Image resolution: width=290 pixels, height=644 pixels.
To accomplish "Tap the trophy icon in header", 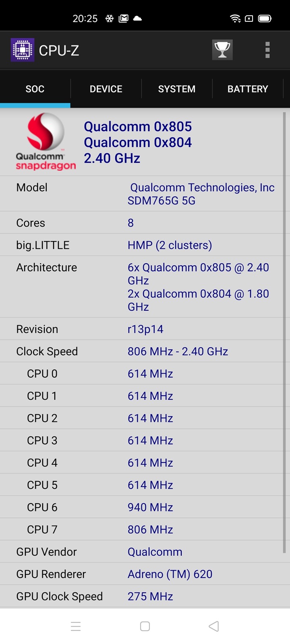I will click(x=222, y=50).
